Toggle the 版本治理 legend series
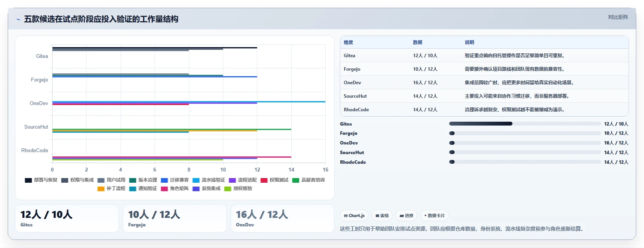The width and height of the screenshot is (644, 248). pyautogui.click(x=143, y=180)
